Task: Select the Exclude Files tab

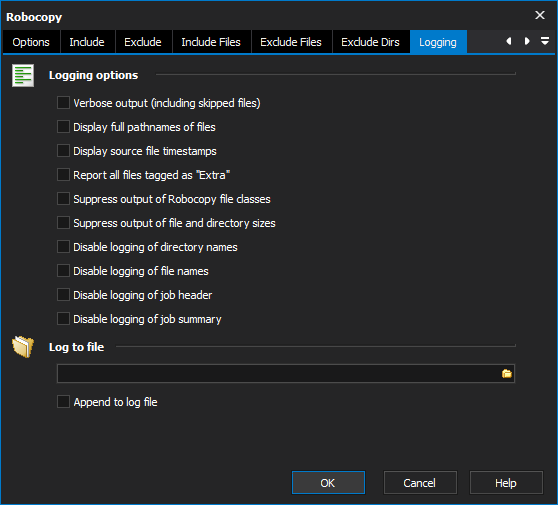Action: pos(291,42)
